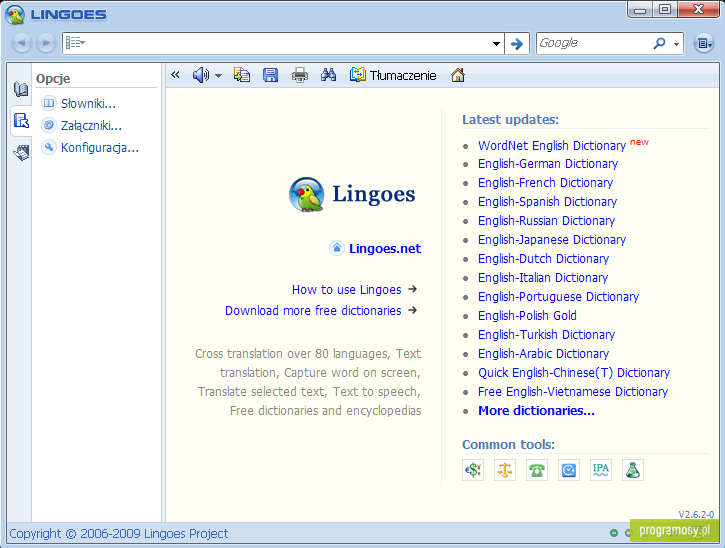This screenshot has height=548, width=725.
Task: Open the main menu round button
Action: pos(704,43)
